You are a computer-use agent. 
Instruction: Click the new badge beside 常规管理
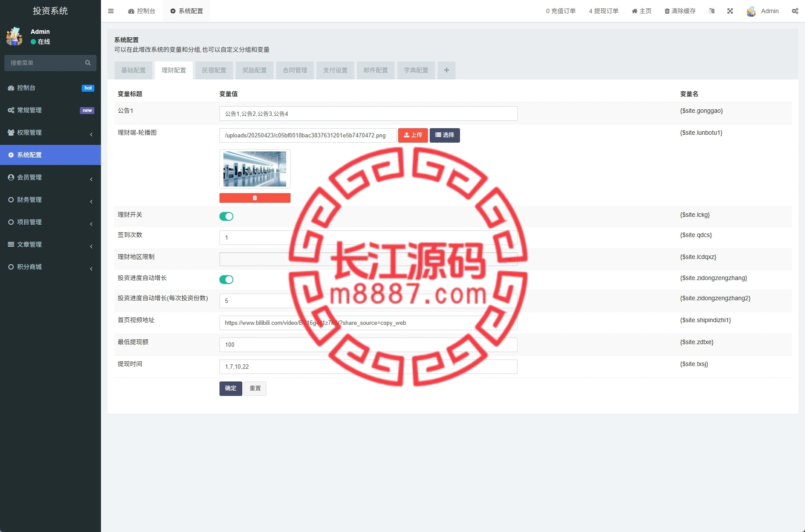click(x=87, y=110)
